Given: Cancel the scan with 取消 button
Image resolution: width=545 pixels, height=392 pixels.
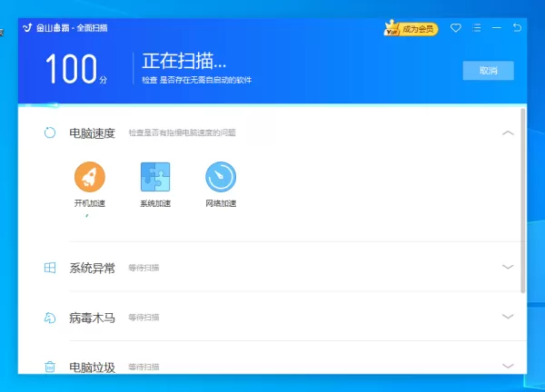Looking at the screenshot, I should (489, 71).
